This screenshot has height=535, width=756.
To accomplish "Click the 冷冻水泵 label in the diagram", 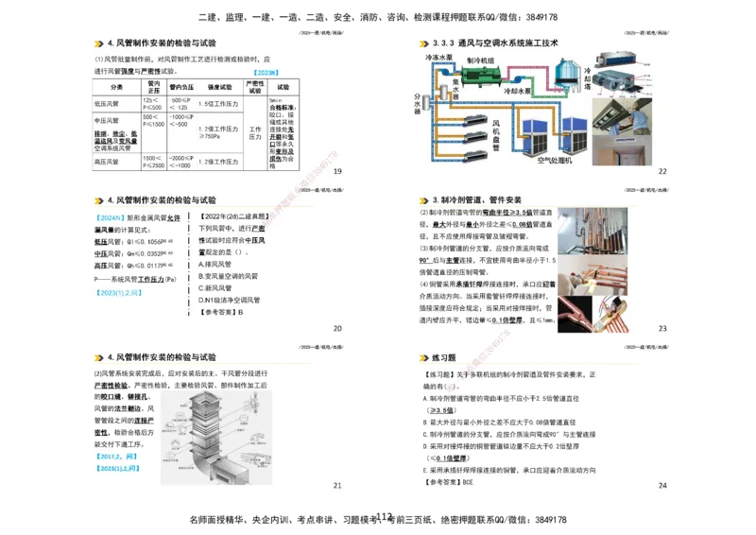I will (x=438, y=58).
